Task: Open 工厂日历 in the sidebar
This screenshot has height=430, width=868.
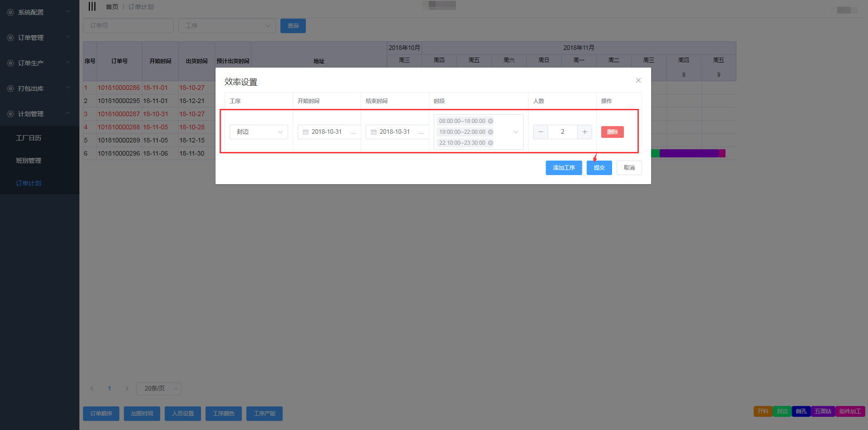Action: [29, 138]
